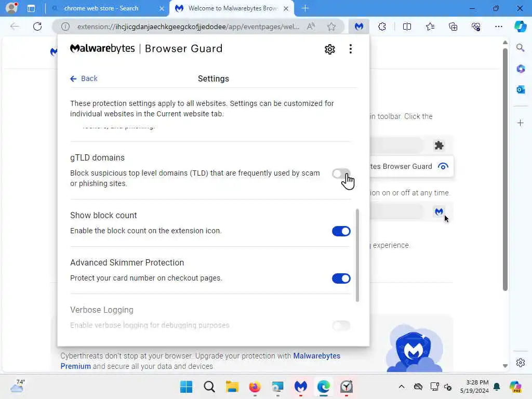The height and width of the screenshot is (399, 532).
Task: Add this page to favorites star
Action: coord(331,26)
